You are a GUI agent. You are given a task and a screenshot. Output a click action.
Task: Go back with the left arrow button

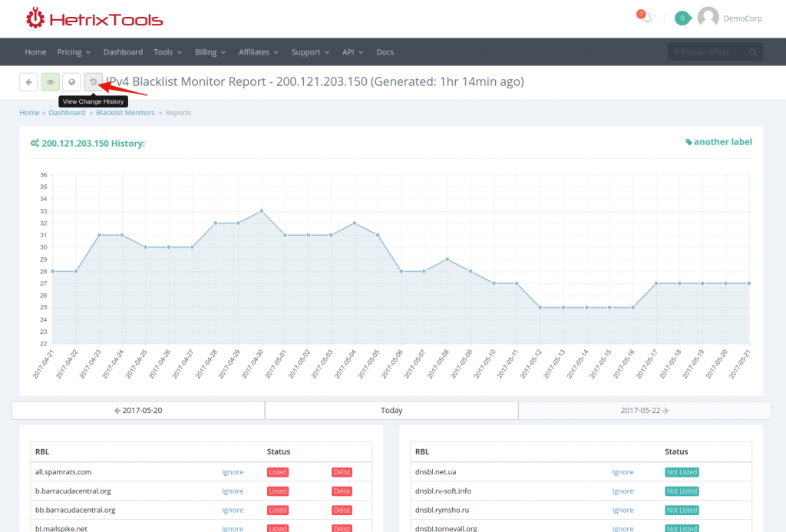tap(29, 81)
